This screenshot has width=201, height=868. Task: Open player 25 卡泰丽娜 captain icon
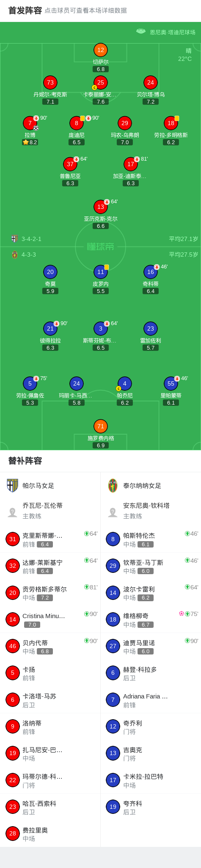[94, 88]
